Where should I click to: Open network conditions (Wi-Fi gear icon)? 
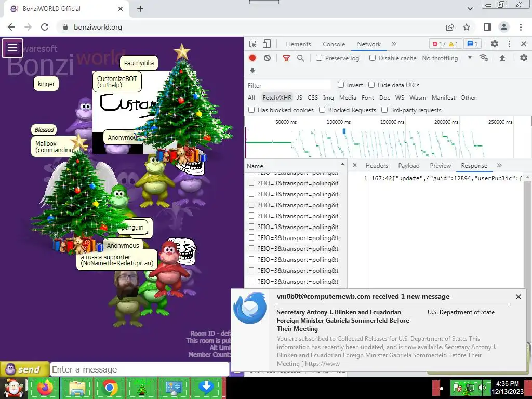point(484,58)
